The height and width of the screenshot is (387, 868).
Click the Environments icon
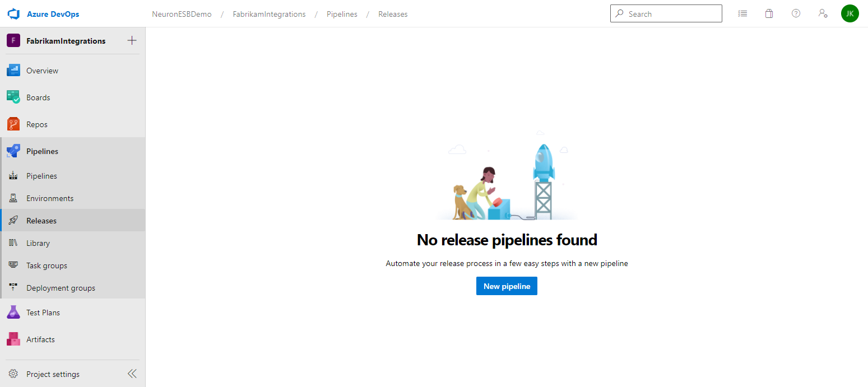click(x=13, y=198)
